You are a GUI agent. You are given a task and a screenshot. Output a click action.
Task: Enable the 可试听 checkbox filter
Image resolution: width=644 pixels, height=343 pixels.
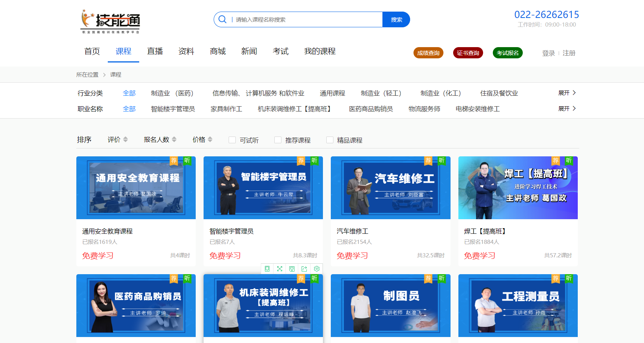232,140
